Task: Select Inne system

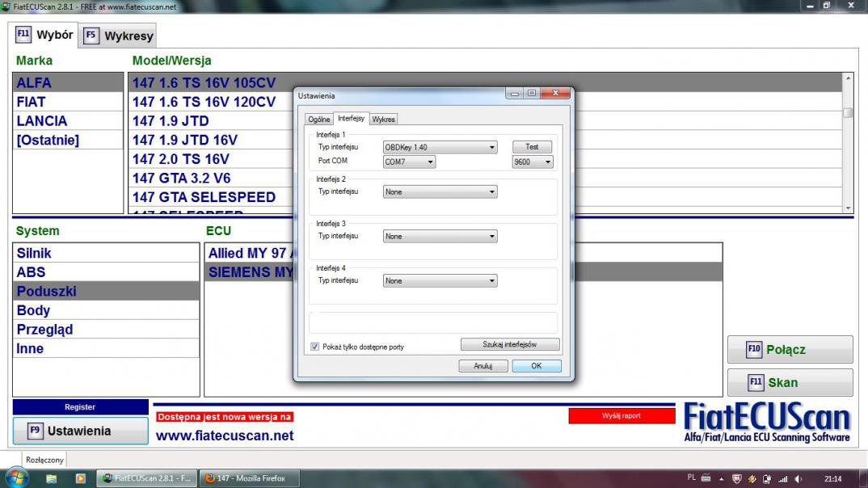Action: (x=106, y=348)
